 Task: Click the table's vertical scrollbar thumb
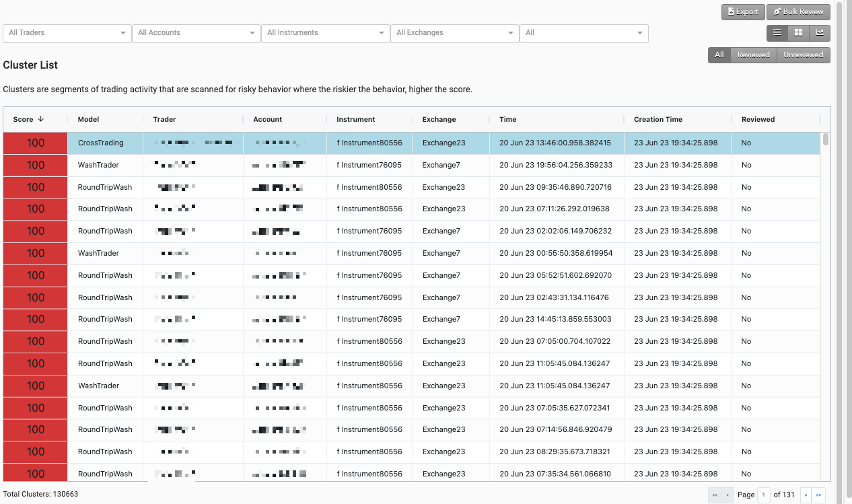coord(826,139)
